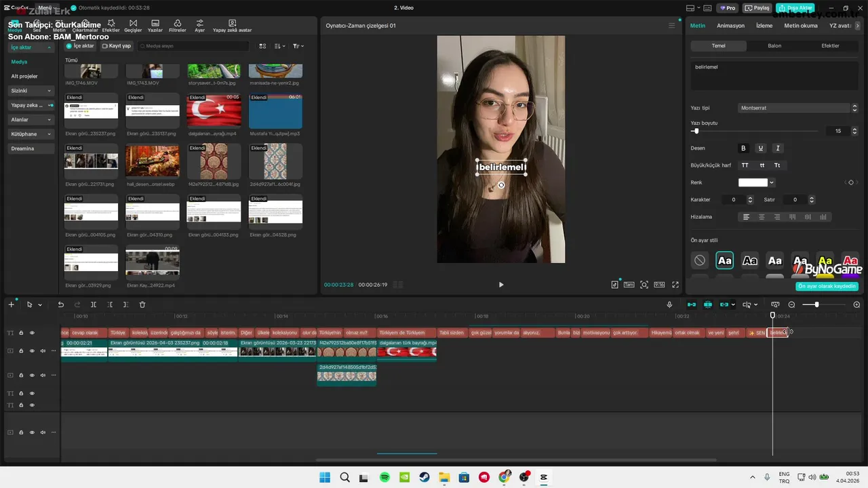The width and height of the screenshot is (868, 488).
Task: Click the undo arrow in timeline toolbar
Action: coord(60,305)
